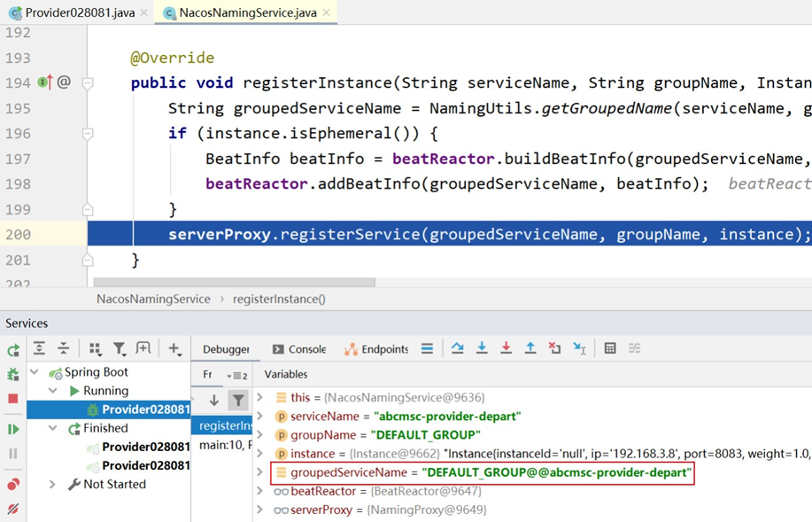Collapse the Spring Boot node
The image size is (812, 522).
[35, 372]
